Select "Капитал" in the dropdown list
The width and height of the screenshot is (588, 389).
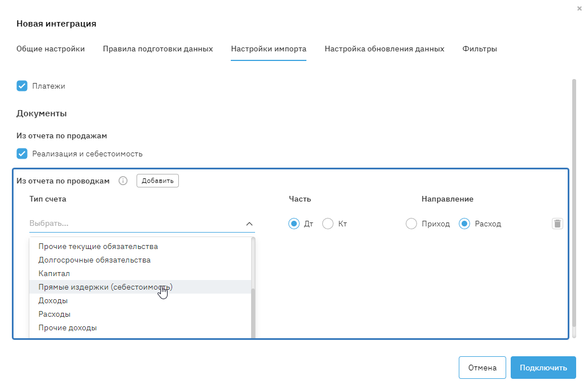[x=54, y=273]
